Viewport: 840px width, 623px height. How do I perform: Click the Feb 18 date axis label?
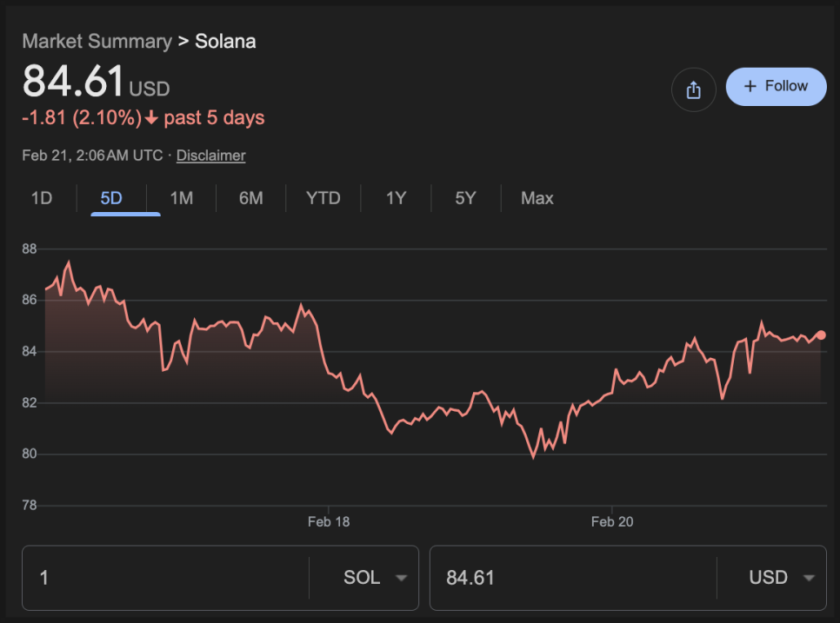(x=329, y=522)
